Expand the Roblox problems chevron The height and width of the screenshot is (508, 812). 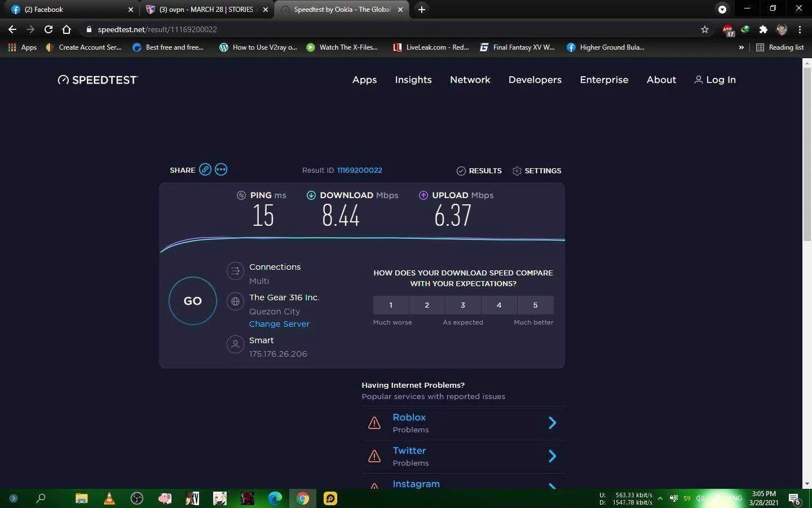tap(553, 423)
